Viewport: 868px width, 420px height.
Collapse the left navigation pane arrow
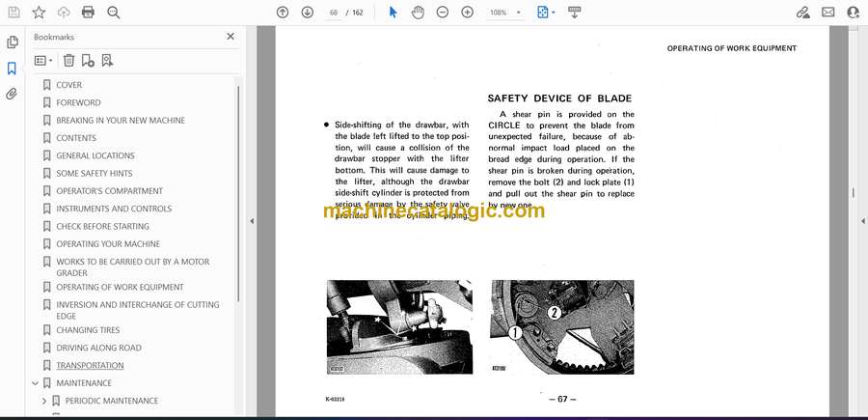pos(252,221)
